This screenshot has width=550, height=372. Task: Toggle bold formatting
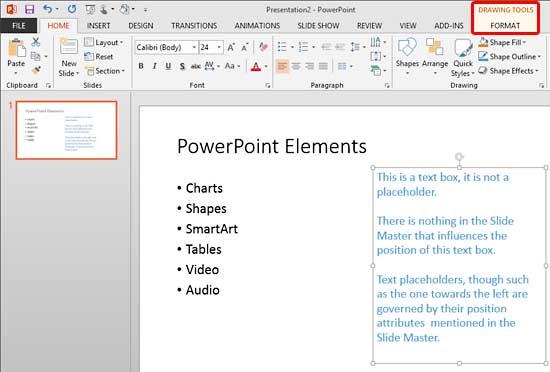(141, 66)
